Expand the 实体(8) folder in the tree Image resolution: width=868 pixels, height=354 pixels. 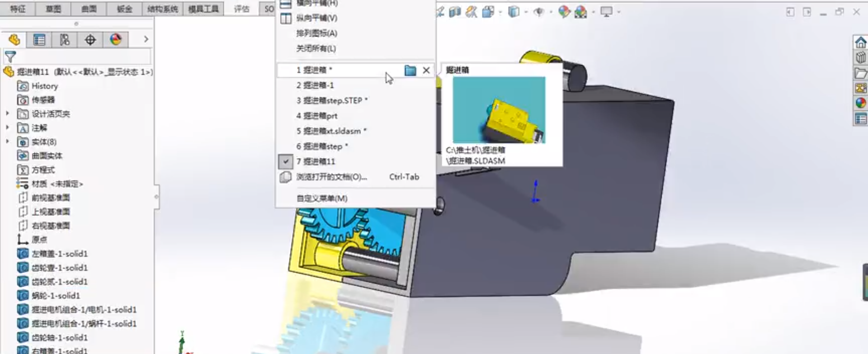7,142
